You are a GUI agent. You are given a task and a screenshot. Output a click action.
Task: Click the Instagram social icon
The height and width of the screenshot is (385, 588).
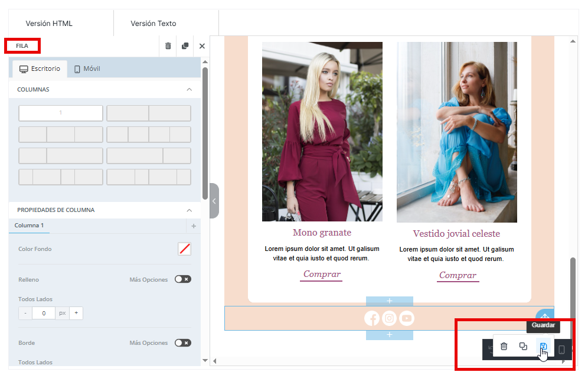389,319
